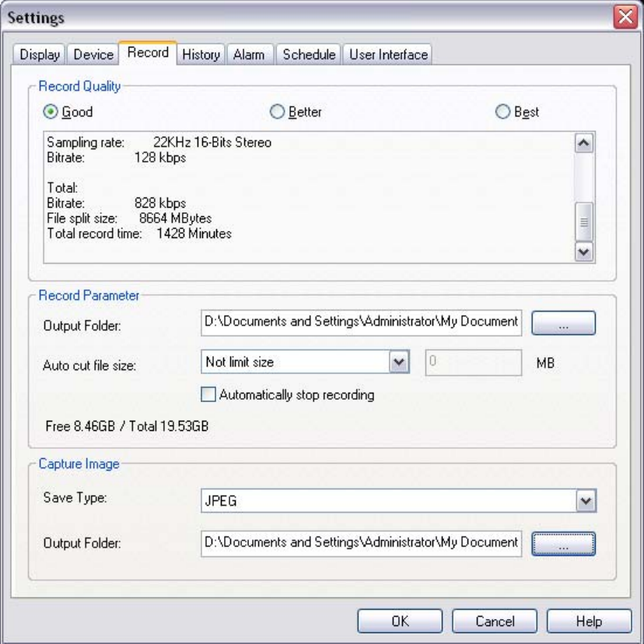The height and width of the screenshot is (644, 644).
Task: Close the Settings dialog
Action: tap(625, 17)
